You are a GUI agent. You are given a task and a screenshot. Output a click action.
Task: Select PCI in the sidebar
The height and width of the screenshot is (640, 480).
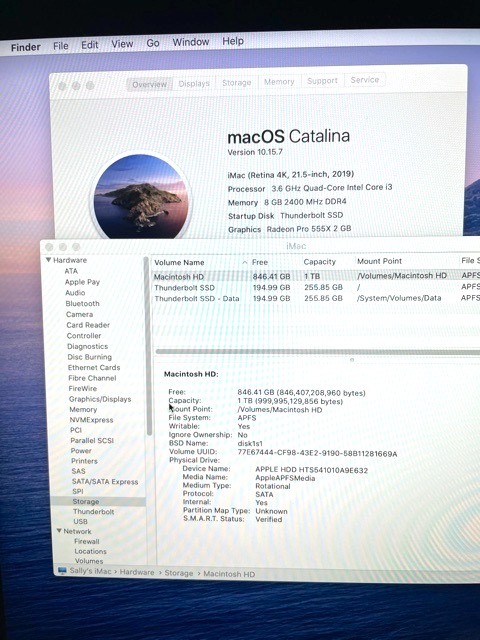click(76, 430)
